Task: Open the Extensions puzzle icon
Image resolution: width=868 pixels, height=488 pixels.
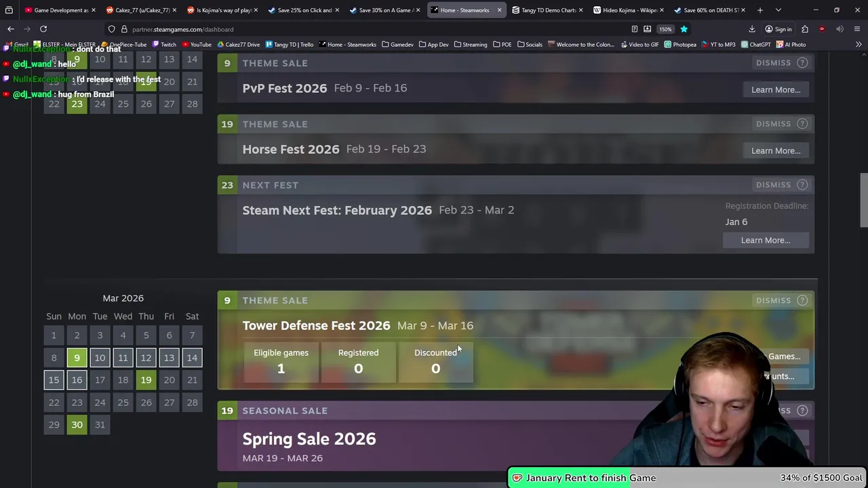Action: [x=805, y=29]
